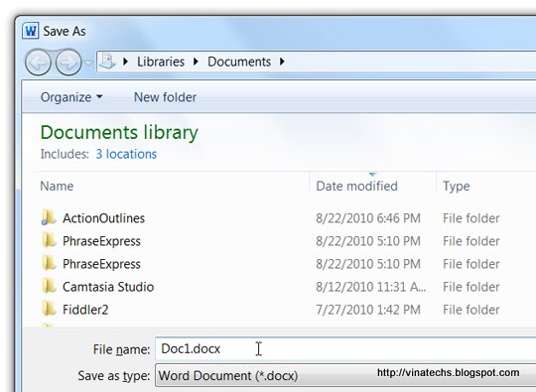Click the Fiddler2 folder icon
536x392 pixels.
click(x=49, y=310)
